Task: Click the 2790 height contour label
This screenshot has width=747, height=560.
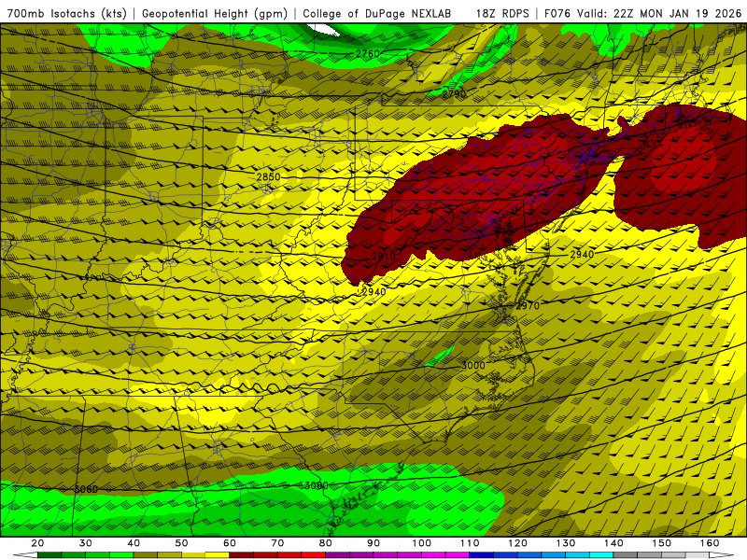Action: 454,93
